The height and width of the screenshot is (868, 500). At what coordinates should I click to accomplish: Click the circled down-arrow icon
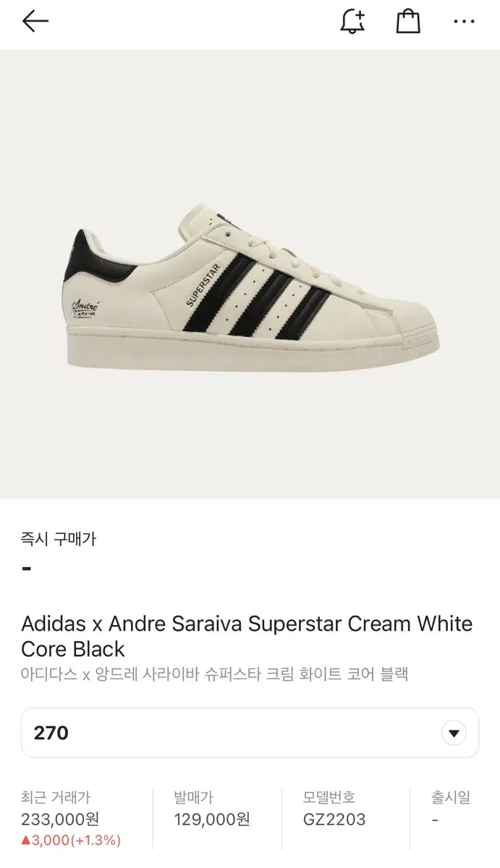pos(454,733)
